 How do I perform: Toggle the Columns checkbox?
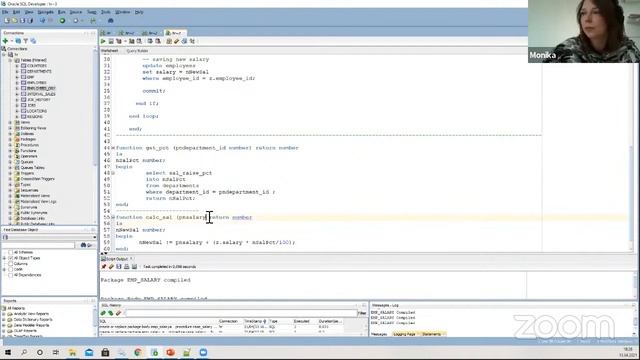11,264
